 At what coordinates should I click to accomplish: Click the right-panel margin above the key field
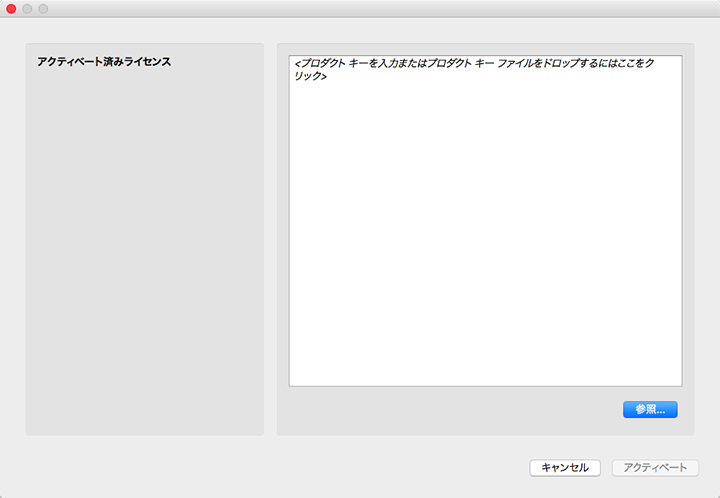pyautogui.click(x=485, y=49)
